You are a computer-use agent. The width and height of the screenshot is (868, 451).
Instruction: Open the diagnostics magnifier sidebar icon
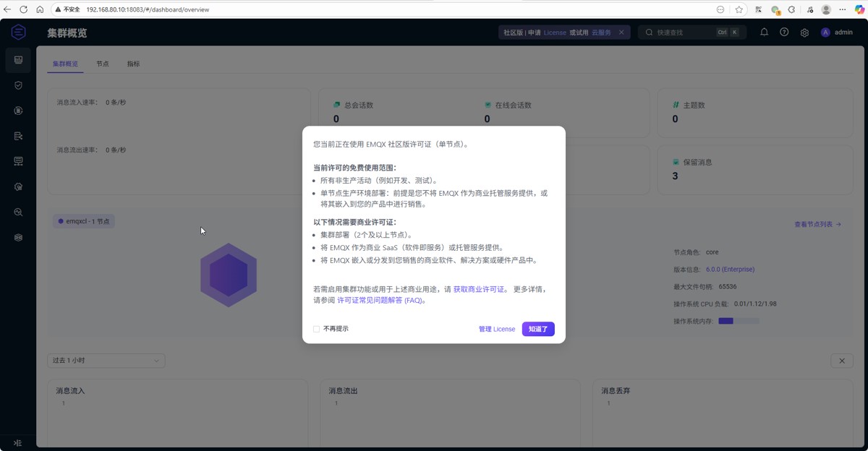[19, 212]
